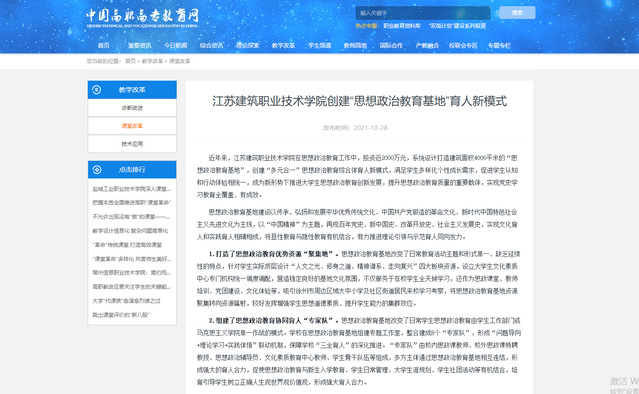Click the article title 江苏建筑职业技术学院创建...
The height and width of the screenshot is (394, 639).
point(359,101)
